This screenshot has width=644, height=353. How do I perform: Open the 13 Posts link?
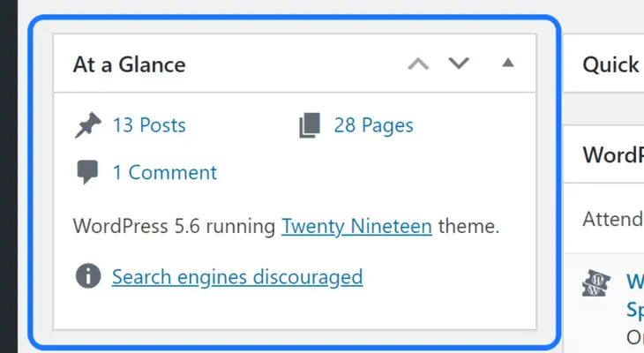click(x=149, y=125)
